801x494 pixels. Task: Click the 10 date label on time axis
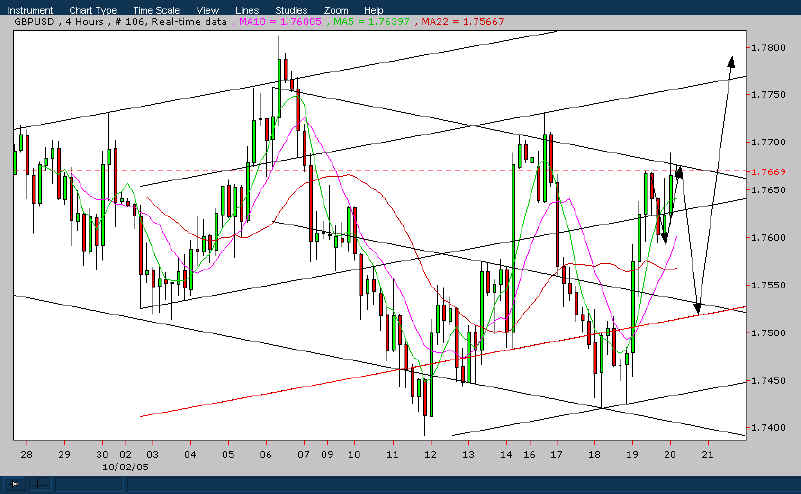tap(354, 454)
